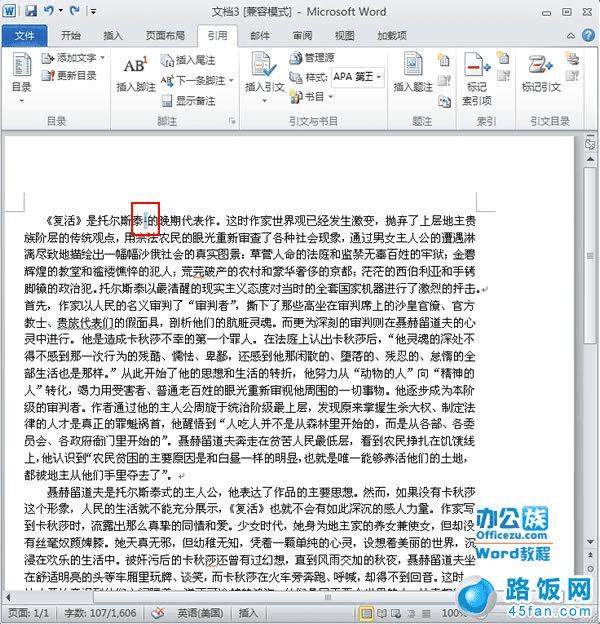Click insert table of authorities icon
Image resolution: width=600 pixels, height=624 pixels.
572,59
